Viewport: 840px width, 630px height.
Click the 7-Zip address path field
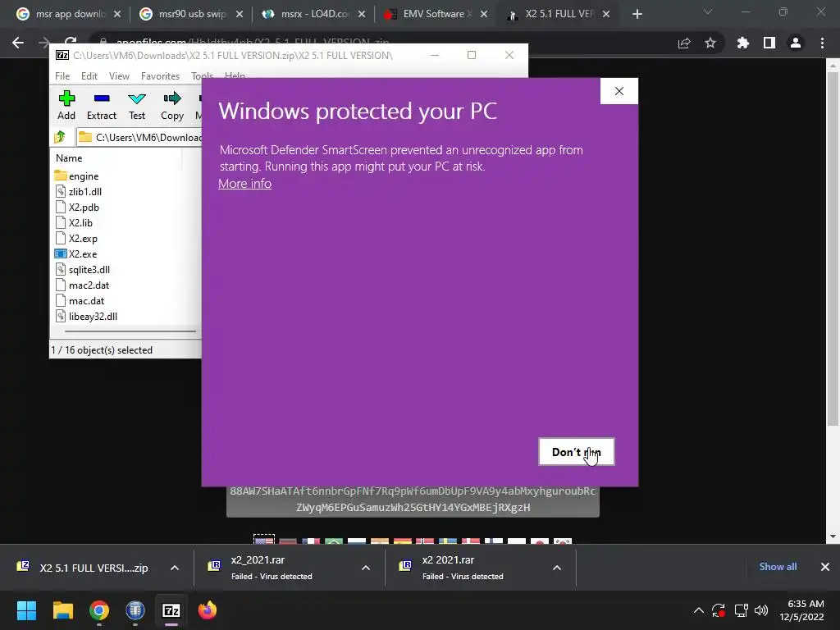(139, 137)
